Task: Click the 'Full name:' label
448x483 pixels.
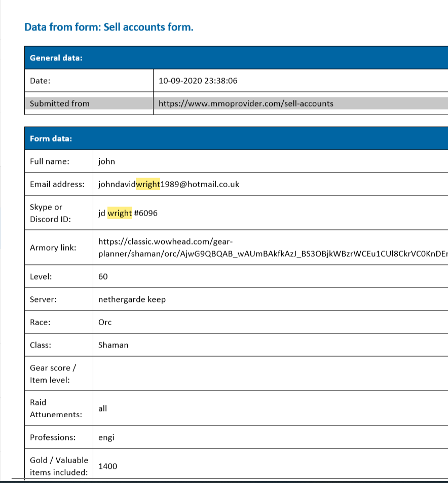Action: tap(50, 161)
